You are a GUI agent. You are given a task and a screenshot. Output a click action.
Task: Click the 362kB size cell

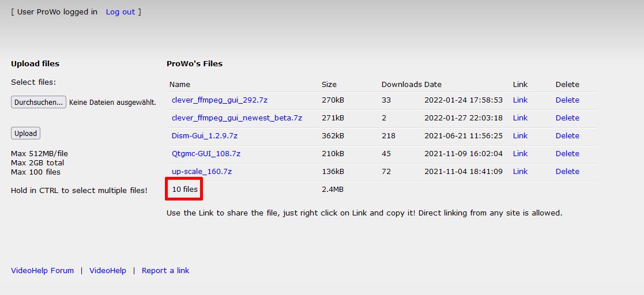[x=333, y=135]
